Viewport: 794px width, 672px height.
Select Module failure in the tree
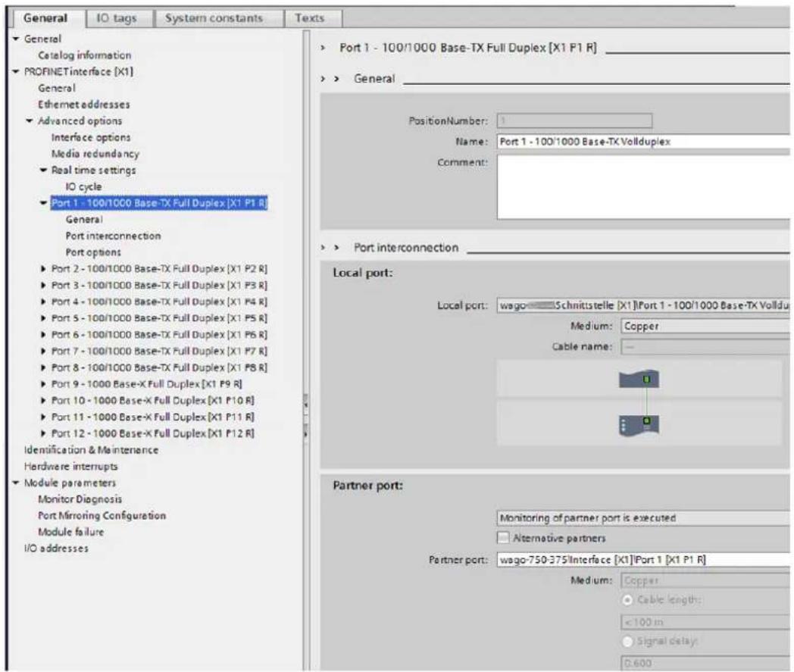point(71,532)
